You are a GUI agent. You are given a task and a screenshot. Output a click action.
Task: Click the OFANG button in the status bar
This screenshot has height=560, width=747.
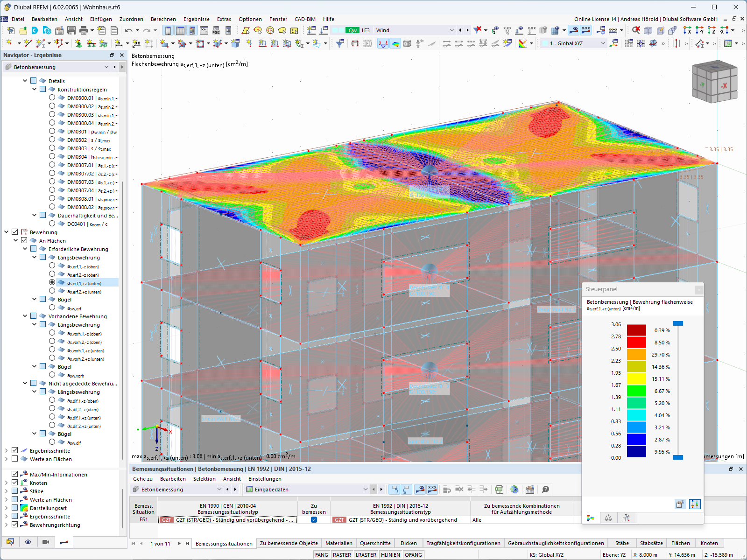413,555
